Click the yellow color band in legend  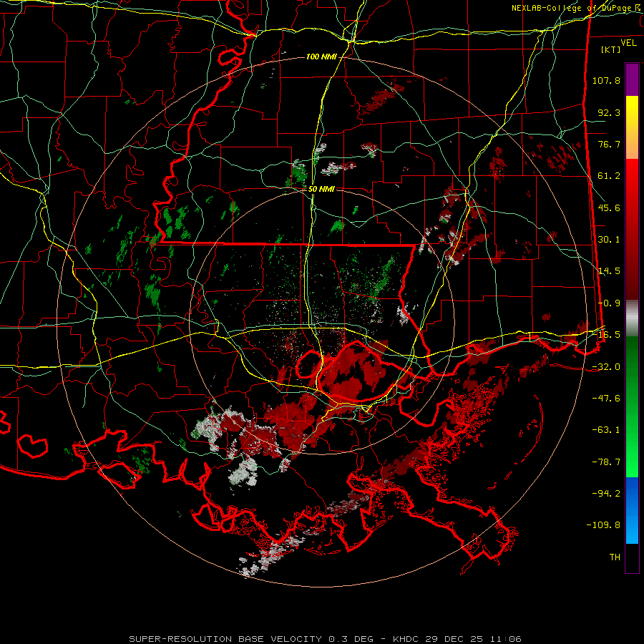(x=632, y=127)
